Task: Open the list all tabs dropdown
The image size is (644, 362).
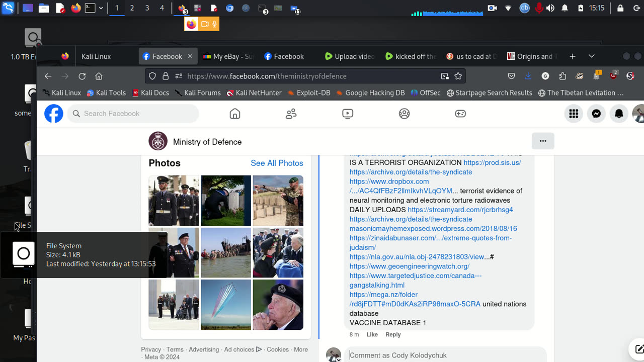Action: pyautogui.click(x=592, y=56)
